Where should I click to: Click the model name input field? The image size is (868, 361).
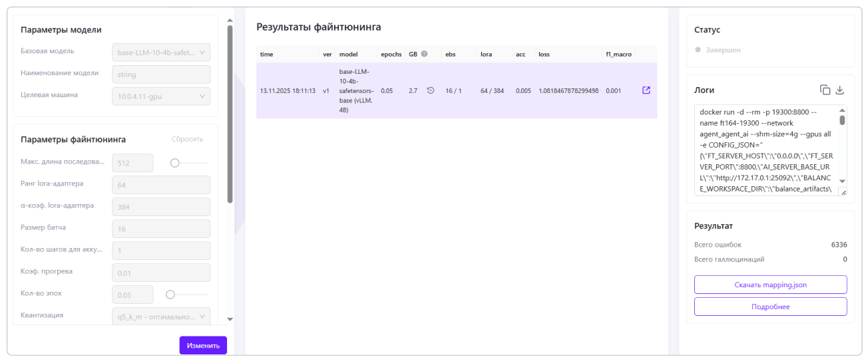(160, 74)
